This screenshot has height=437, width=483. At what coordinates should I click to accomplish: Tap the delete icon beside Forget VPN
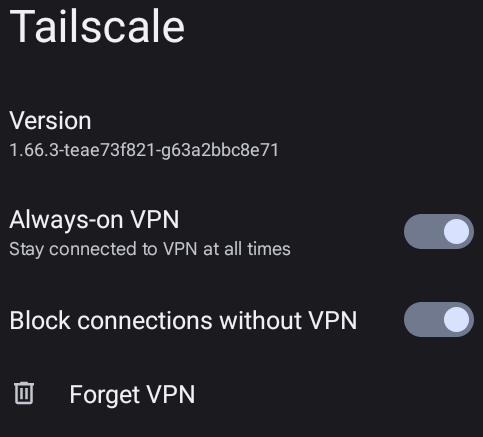click(24, 393)
